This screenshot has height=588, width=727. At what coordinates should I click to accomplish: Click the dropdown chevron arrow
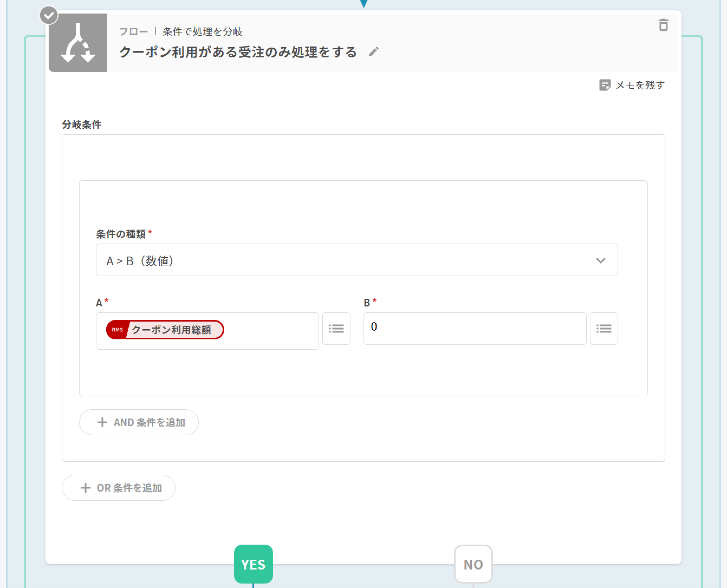600,260
